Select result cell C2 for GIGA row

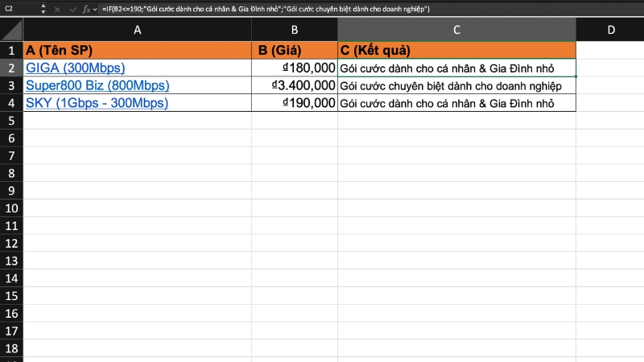(456, 68)
